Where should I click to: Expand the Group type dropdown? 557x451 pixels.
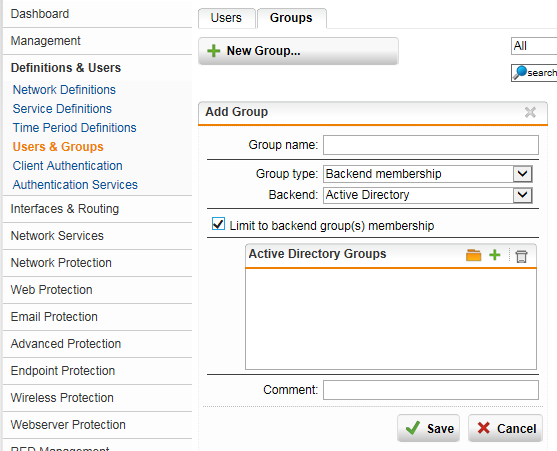[522, 174]
